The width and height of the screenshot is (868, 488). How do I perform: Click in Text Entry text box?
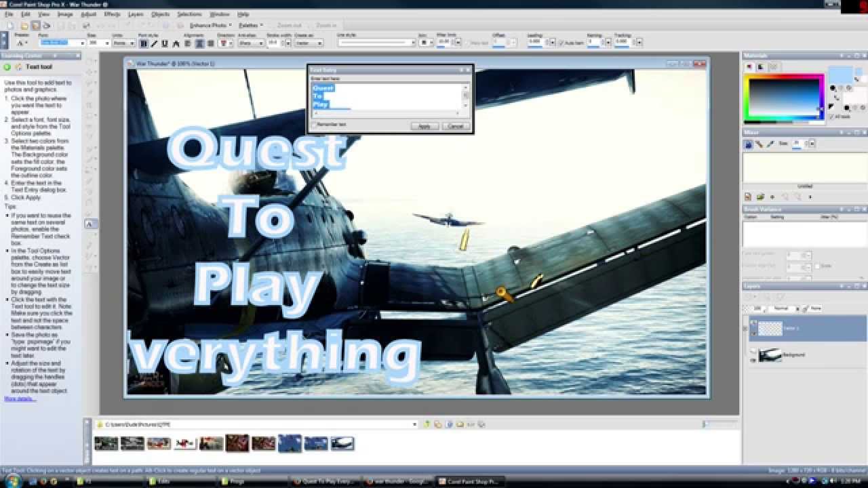pyautogui.click(x=387, y=97)
